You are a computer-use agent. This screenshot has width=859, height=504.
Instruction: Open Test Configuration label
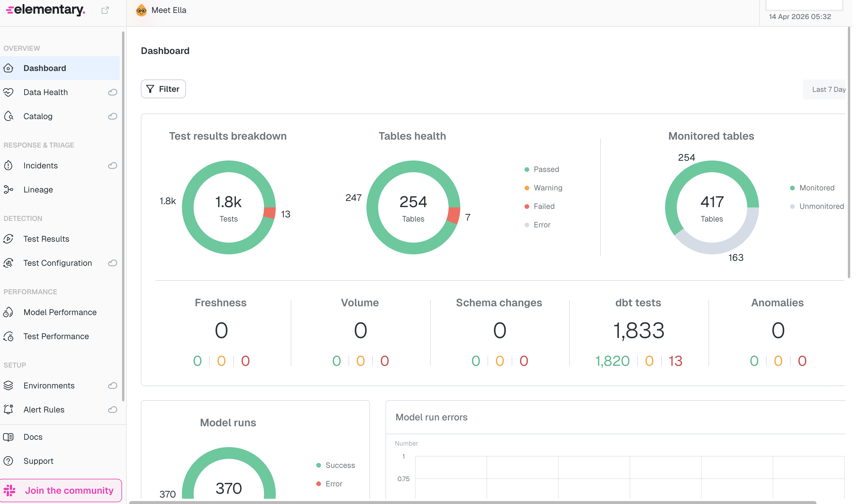click(58, 263)
